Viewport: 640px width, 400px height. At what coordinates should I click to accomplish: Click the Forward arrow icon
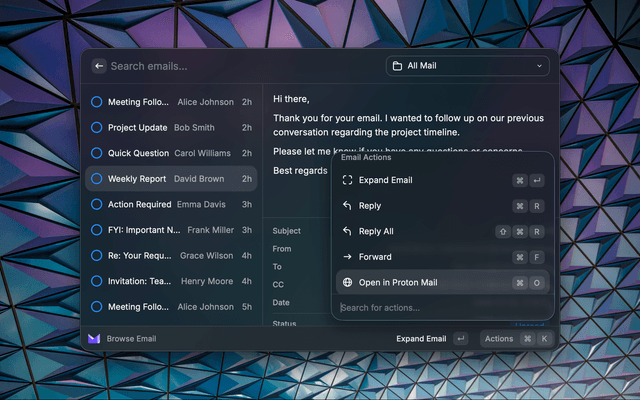pos(347,257)
